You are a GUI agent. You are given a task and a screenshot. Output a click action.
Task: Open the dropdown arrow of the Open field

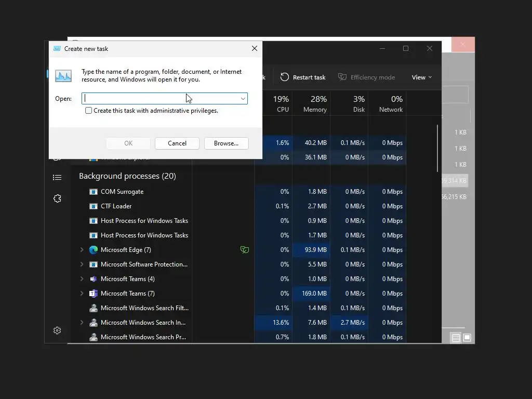[x=243, y=99]
